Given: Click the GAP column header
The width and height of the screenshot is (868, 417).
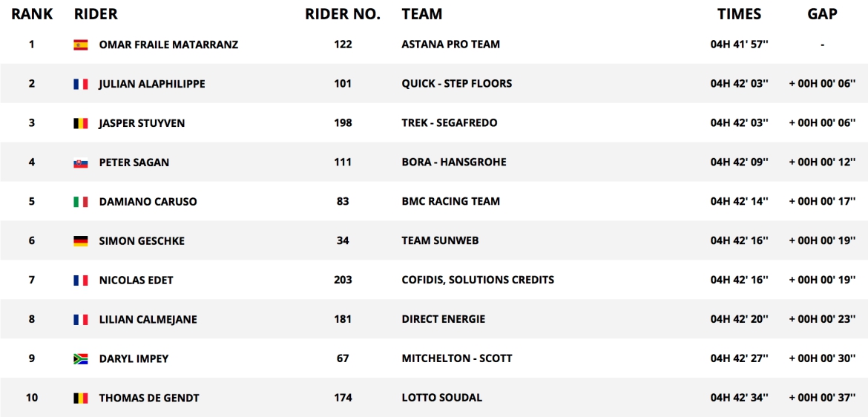Looking at the screenshot, I should [x=822, y=14].
